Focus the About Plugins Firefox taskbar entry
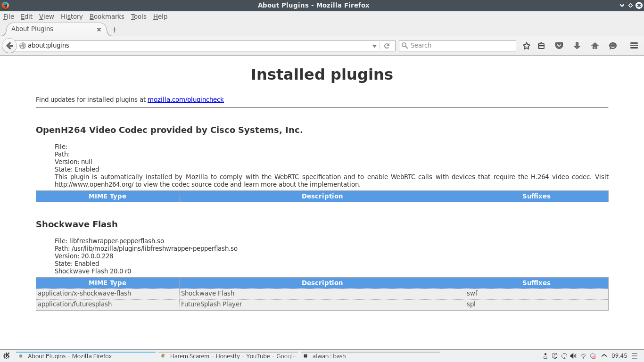The width and height of the screenshot is (644, 362). coord(86,356)
